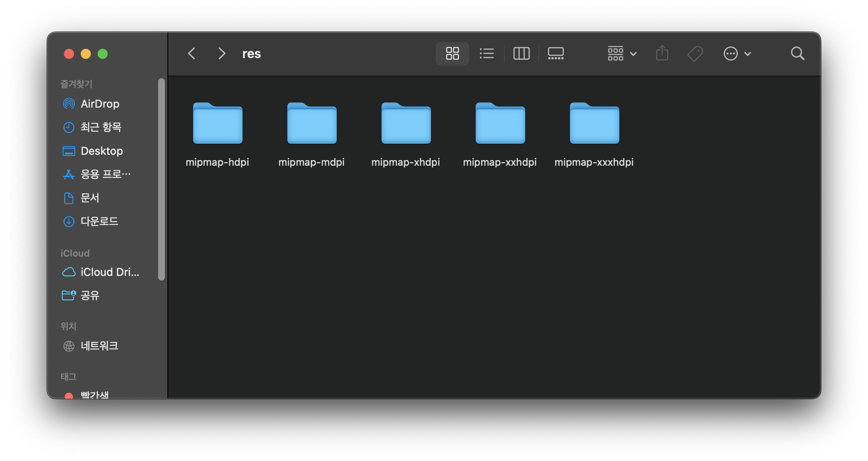The image size is (868, 461).
Task: Click the search magnifier icon
Action: (797, 53)
